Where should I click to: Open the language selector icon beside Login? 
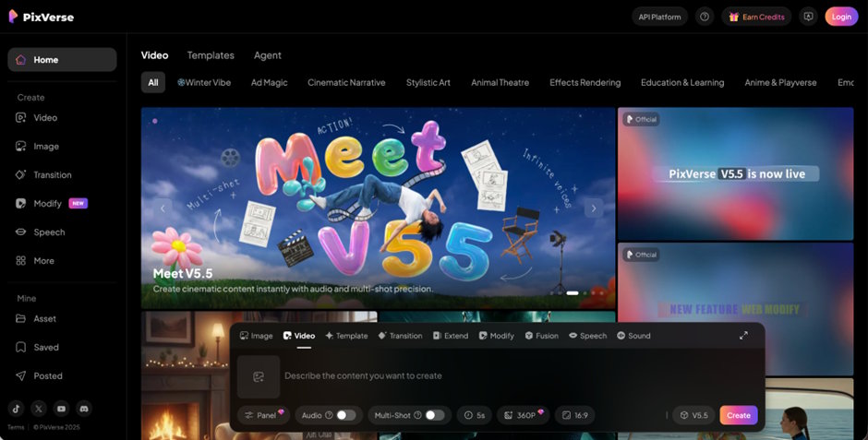[808, 17]
